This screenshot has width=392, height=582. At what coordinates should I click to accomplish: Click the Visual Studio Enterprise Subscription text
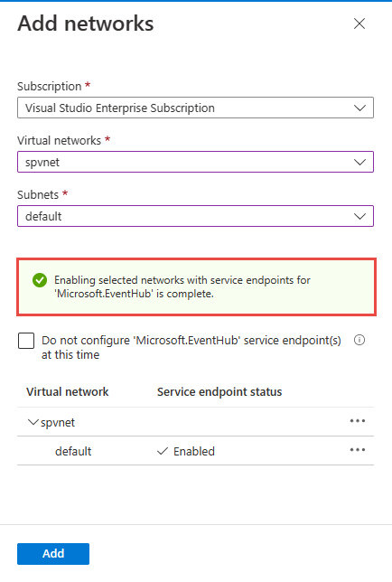(x=120, y=108)
